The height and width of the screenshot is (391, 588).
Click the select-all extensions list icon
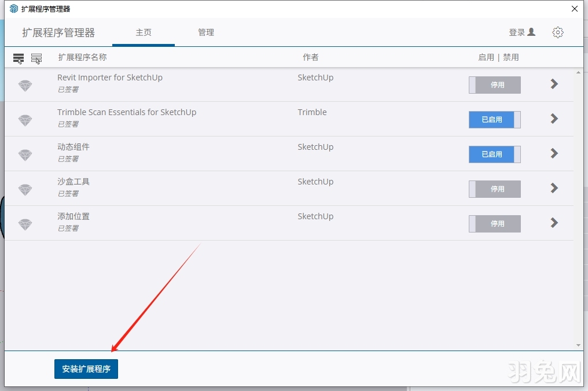click(x=19, y=58)
